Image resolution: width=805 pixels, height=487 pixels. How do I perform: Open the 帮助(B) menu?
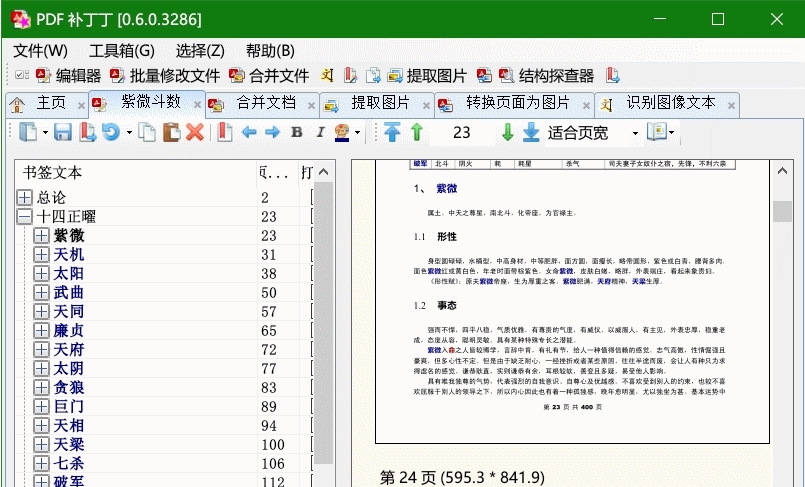pos(270,51)
